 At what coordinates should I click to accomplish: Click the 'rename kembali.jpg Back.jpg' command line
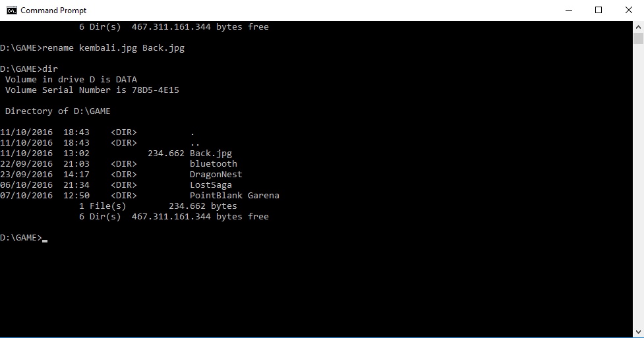pos(92,48)
